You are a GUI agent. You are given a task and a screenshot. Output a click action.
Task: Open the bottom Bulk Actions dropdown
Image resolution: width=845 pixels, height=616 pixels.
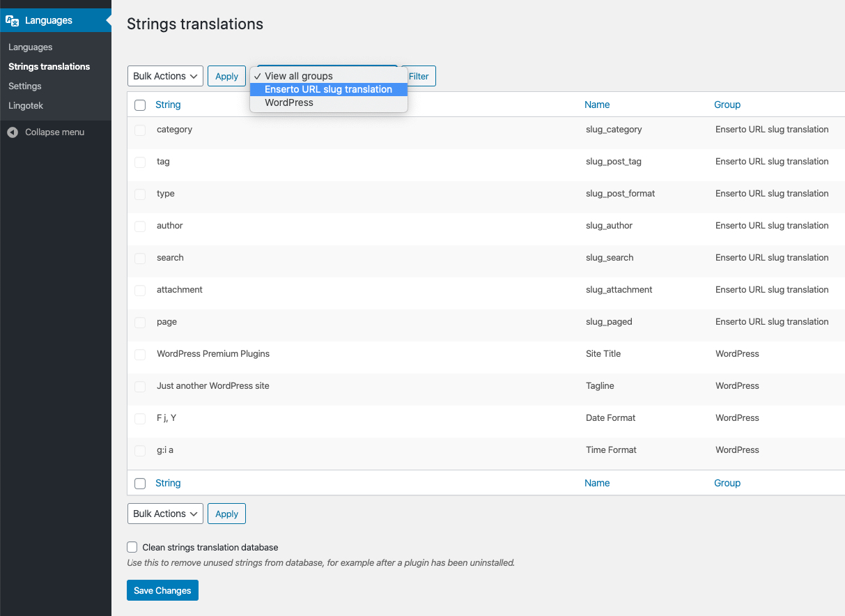[165, 514]
